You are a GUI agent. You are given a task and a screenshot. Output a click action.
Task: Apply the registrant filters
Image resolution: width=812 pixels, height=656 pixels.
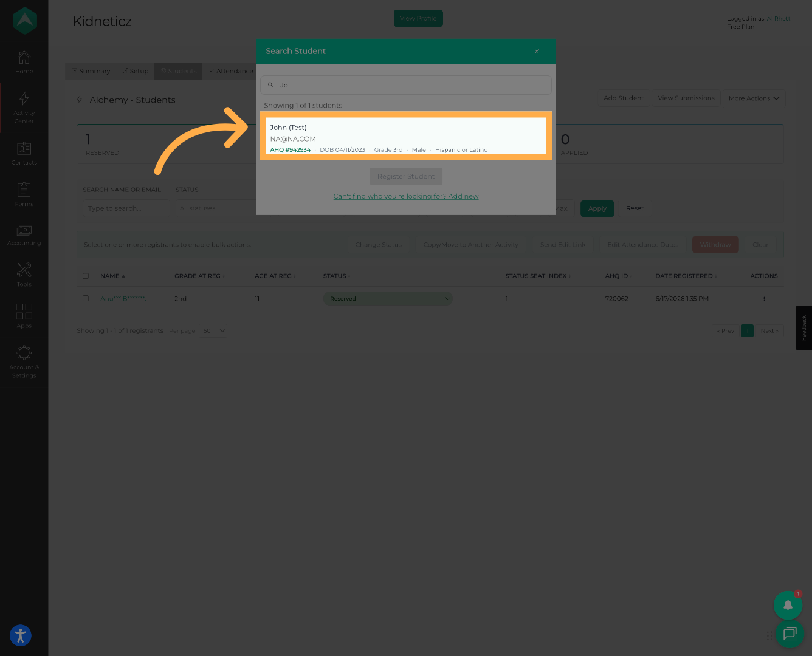coord(597,208)
